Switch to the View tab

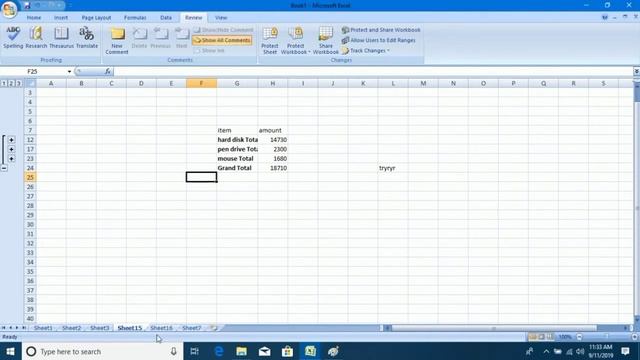click(221, 18)
